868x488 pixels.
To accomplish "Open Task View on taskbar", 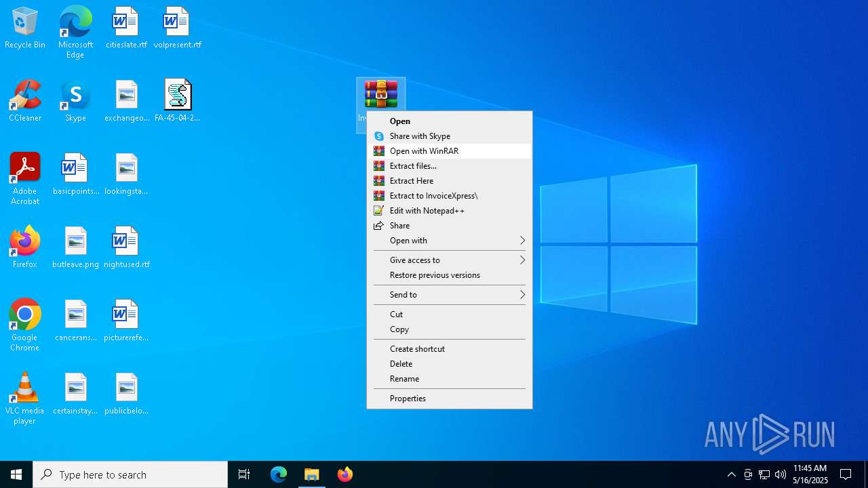I will pyautogui.click(x=244, y=474).
